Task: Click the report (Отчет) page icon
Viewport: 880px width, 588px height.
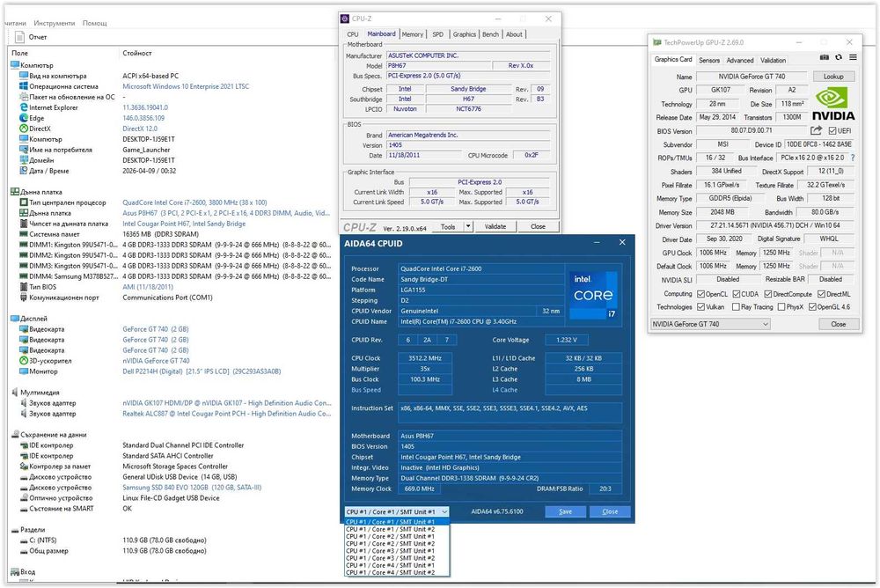Action: click(19, 37)
